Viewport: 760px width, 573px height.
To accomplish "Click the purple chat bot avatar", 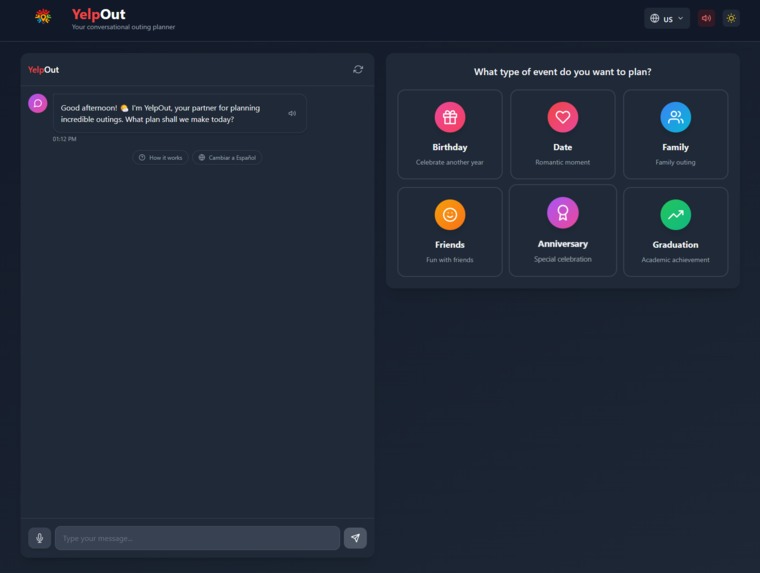I will pos(38,103).
